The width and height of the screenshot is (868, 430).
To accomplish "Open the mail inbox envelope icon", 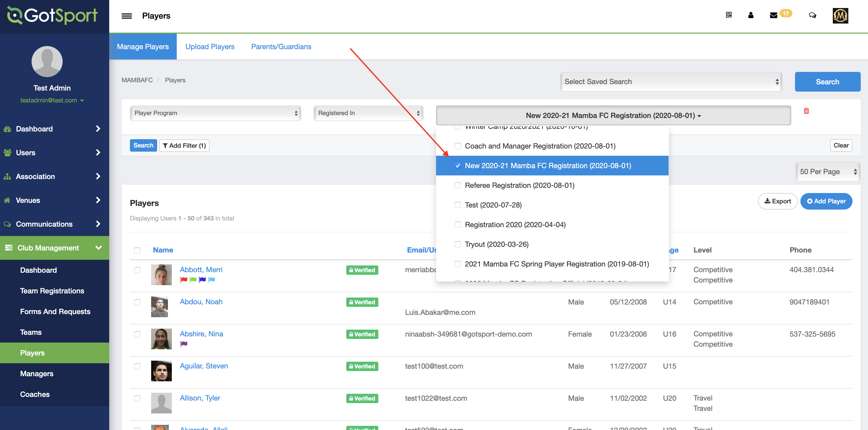I will pyautogui.click(x=774, y=15).
